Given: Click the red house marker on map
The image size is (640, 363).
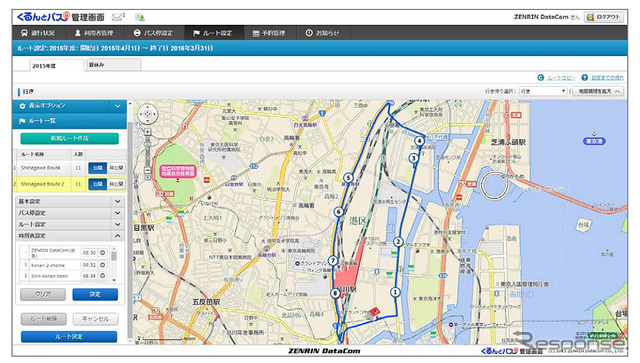Looking at the screenshot, I should [x=373, y=314].
